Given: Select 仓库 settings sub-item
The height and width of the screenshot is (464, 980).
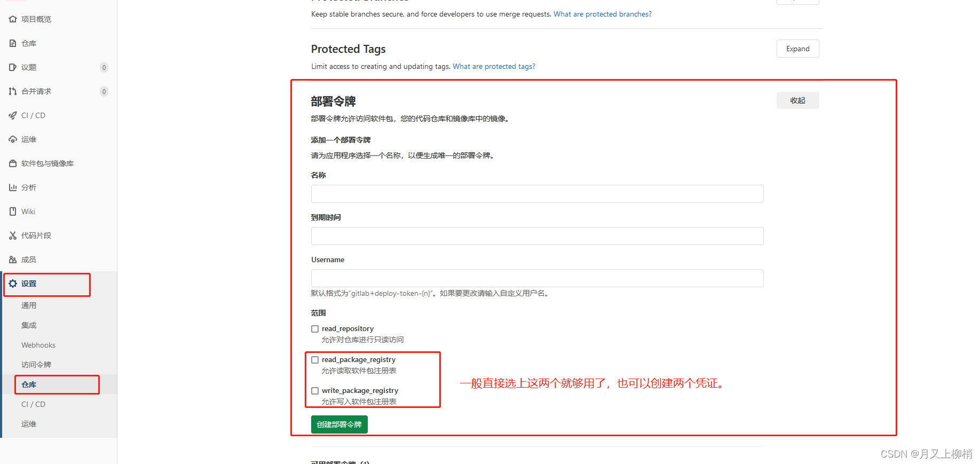Looking at the screenshot, I should point(29,384).
